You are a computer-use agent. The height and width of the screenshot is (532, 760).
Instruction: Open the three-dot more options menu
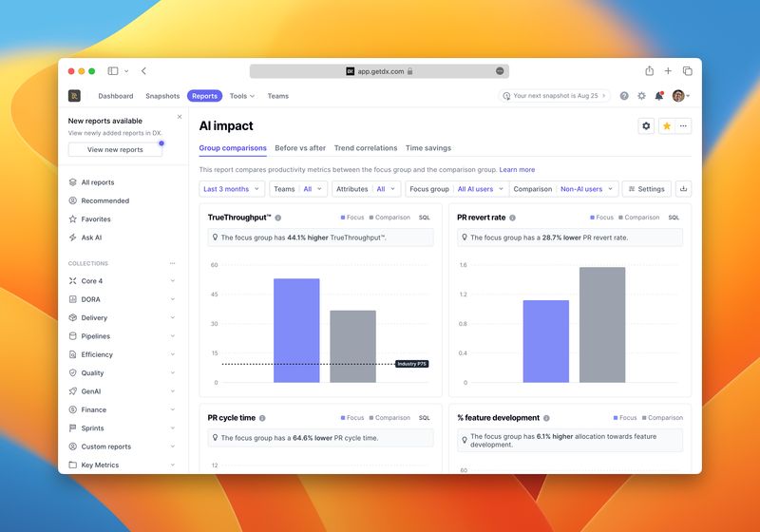click(683, 125)
